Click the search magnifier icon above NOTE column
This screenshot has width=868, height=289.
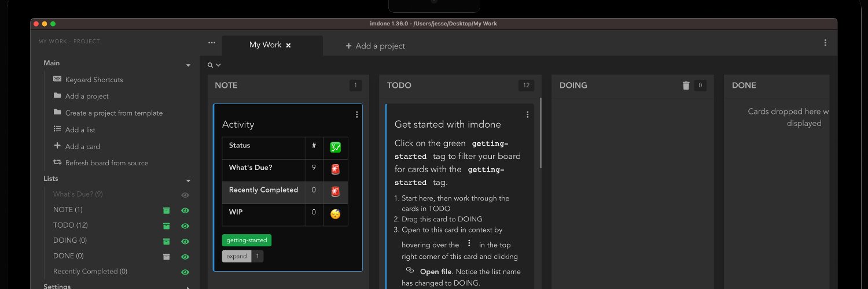(x=211, y=65)
